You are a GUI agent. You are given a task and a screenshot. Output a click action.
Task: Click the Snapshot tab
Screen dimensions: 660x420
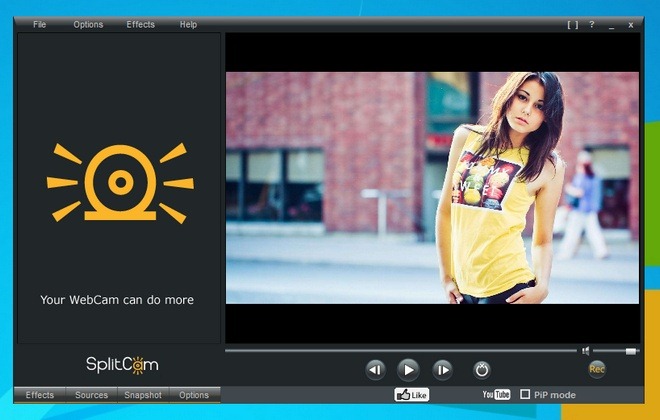point(143,395)
